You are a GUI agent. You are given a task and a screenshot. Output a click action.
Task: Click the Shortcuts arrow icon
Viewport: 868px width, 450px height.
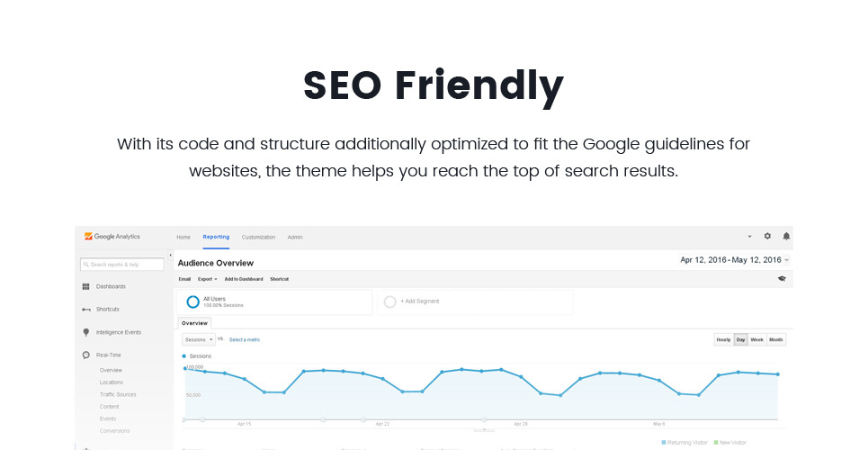coord(86,309)
